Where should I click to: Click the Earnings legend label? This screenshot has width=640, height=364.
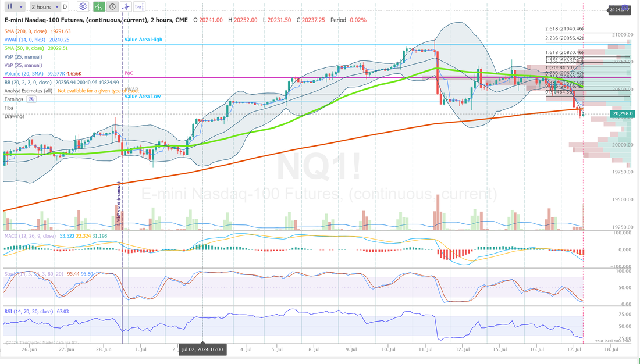[14, 99]
